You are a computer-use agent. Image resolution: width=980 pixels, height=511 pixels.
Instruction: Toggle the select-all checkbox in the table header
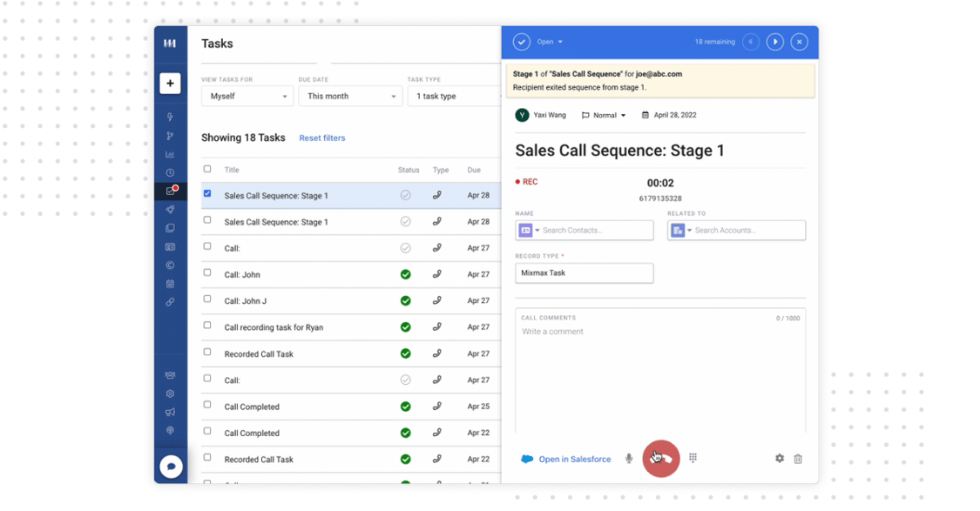point(207,169)
